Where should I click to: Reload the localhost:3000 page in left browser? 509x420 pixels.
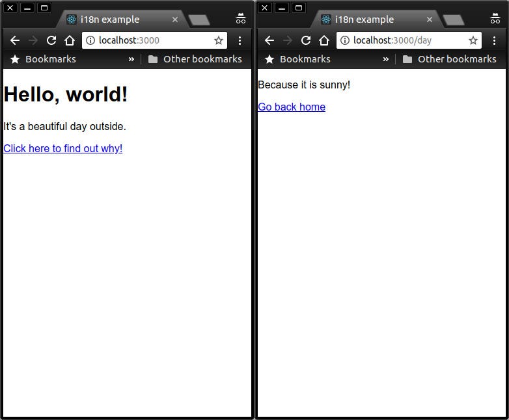pos(51,40)
